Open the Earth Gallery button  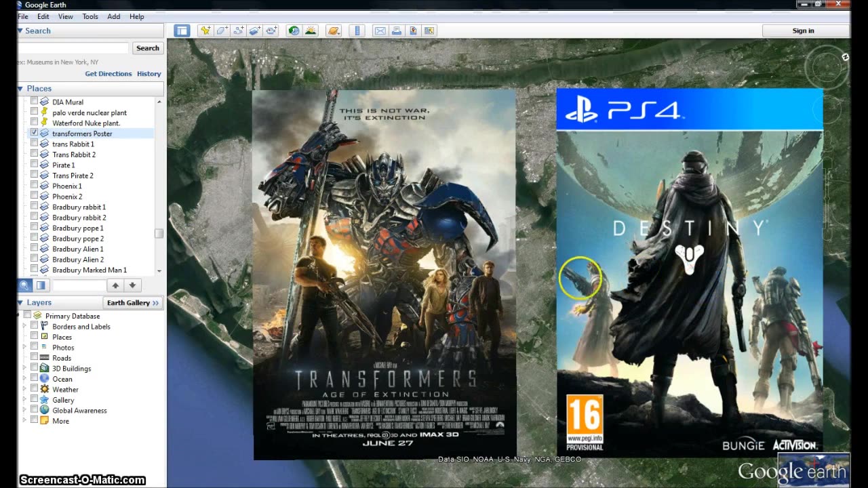pos(133,303)
